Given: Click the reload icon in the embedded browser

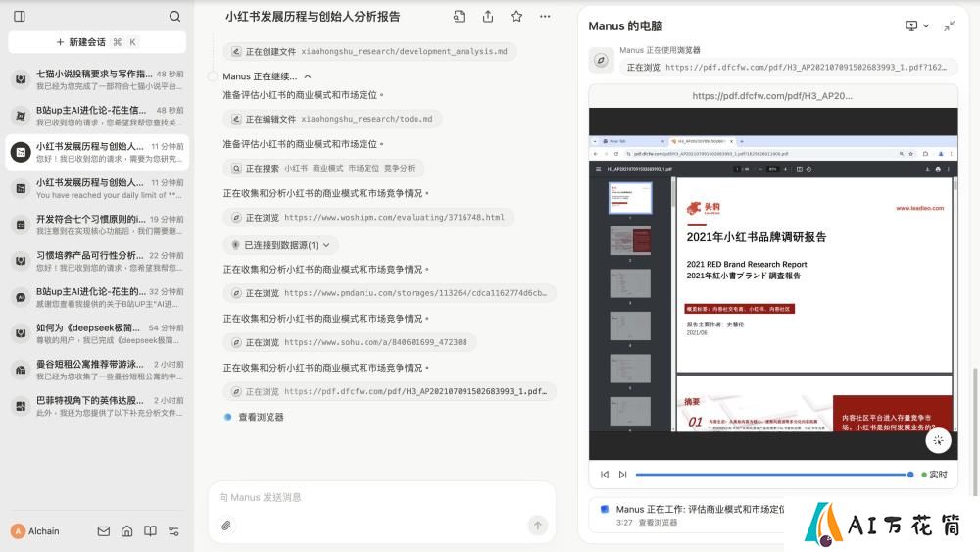Looking at the screenshot, I should coord(615,154).
